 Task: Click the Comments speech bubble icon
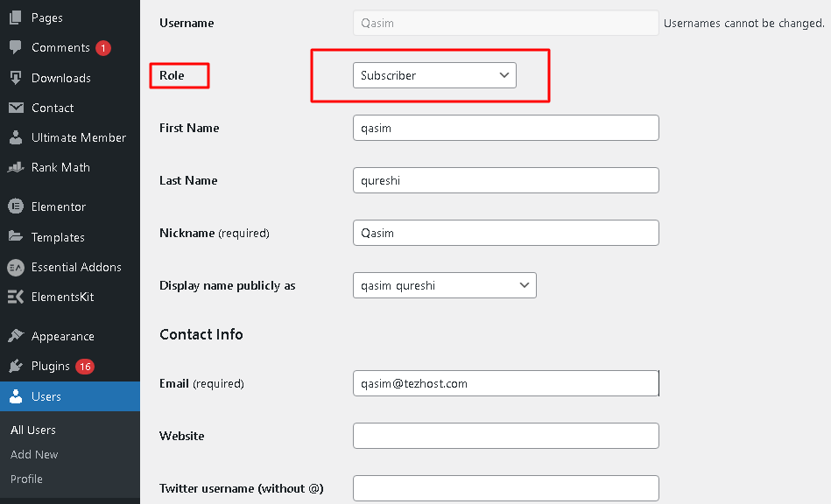click(16, 47)
